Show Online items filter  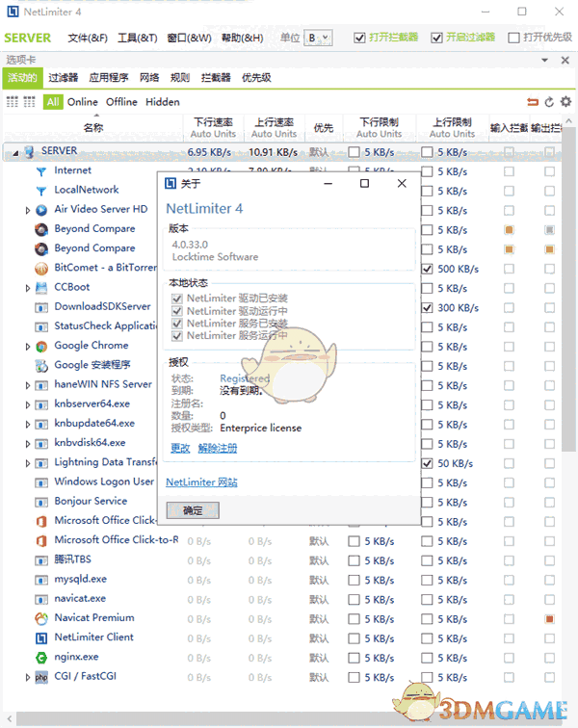83,102
